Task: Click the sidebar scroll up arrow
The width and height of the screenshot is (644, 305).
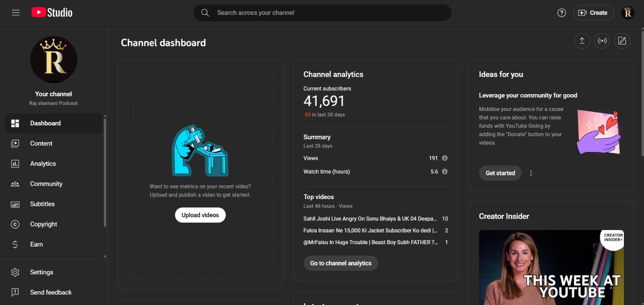Action: 105,116
